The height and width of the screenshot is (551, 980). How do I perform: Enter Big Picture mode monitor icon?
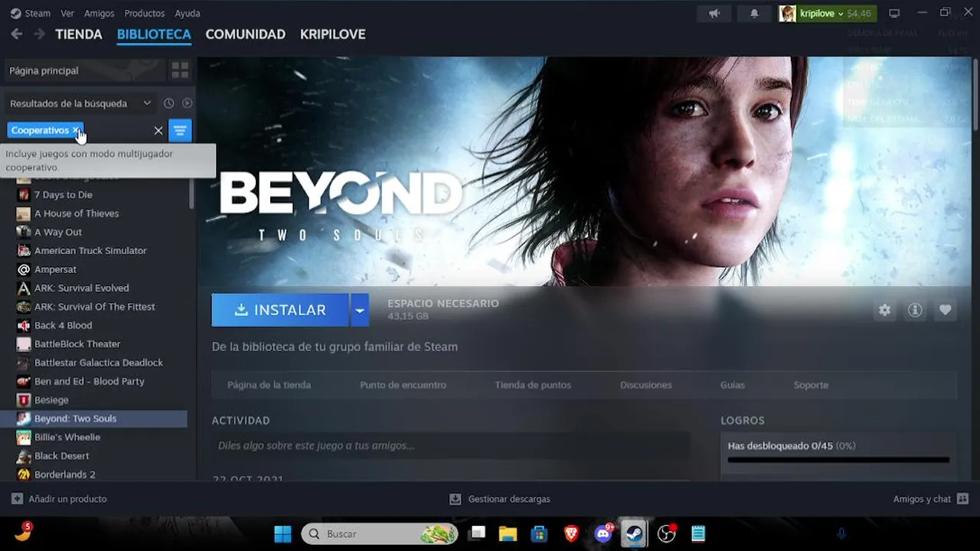pos(893,13)
